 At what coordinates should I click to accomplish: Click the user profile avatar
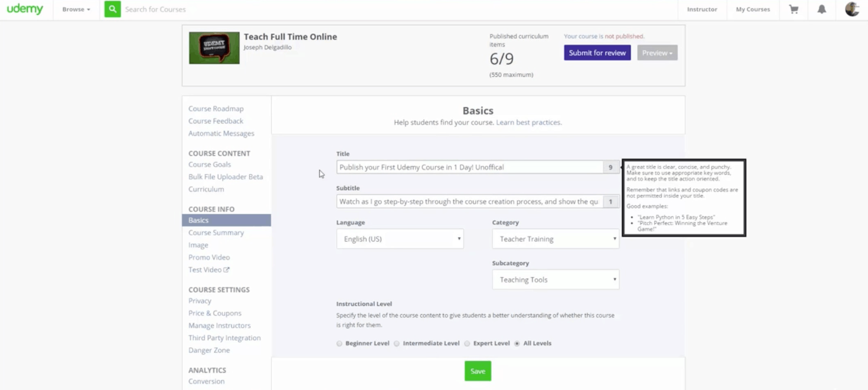click(x=852, y=10)
